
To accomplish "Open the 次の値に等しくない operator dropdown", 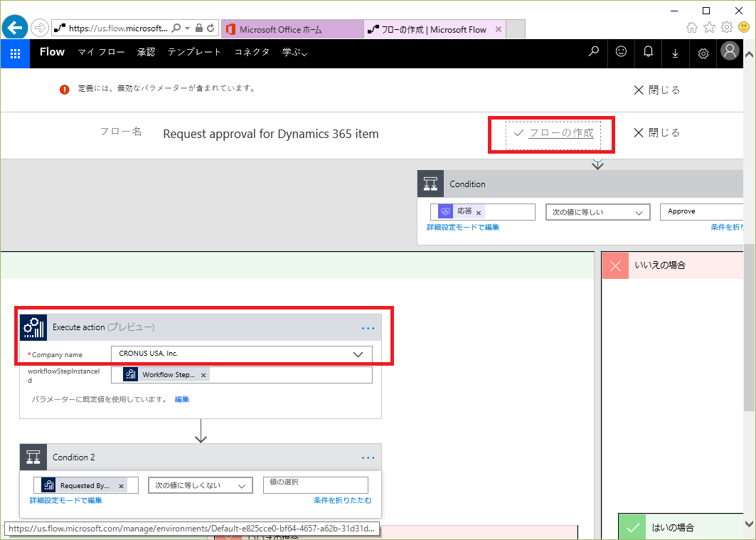I will (x=201, y=485).
